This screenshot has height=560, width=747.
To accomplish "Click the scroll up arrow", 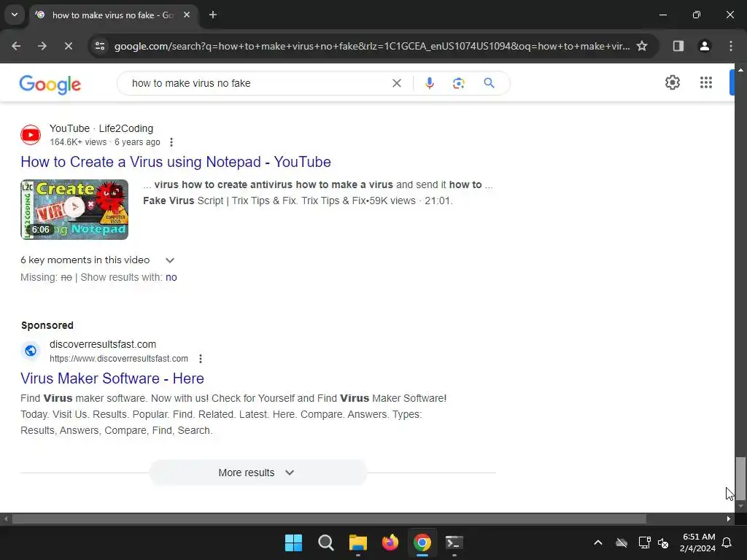I will tap(740, 70).
